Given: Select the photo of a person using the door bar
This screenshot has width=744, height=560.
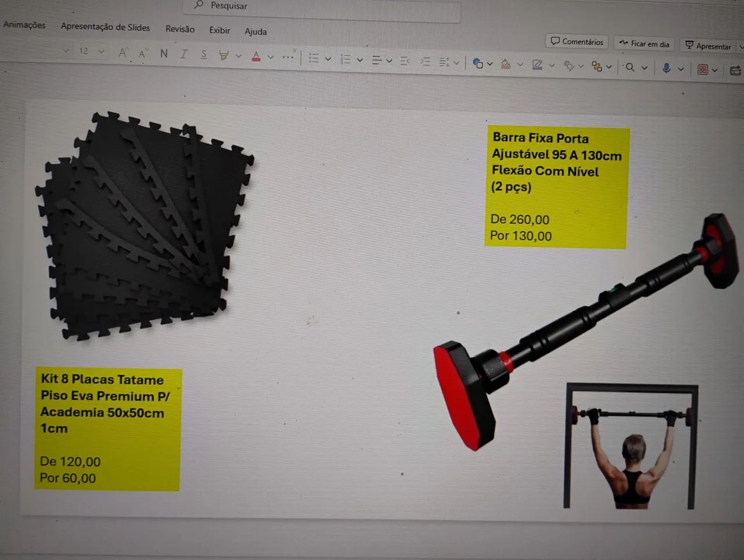Looking at the screenshot, I should tap(631, 446).
